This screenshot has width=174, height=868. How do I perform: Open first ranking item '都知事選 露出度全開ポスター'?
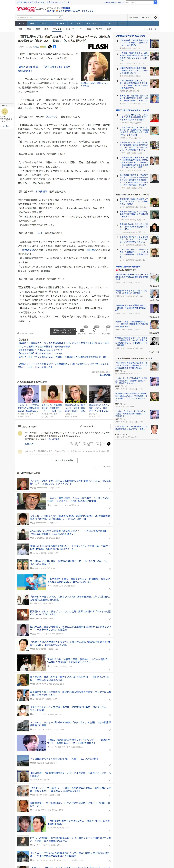[x=134, y=43]
